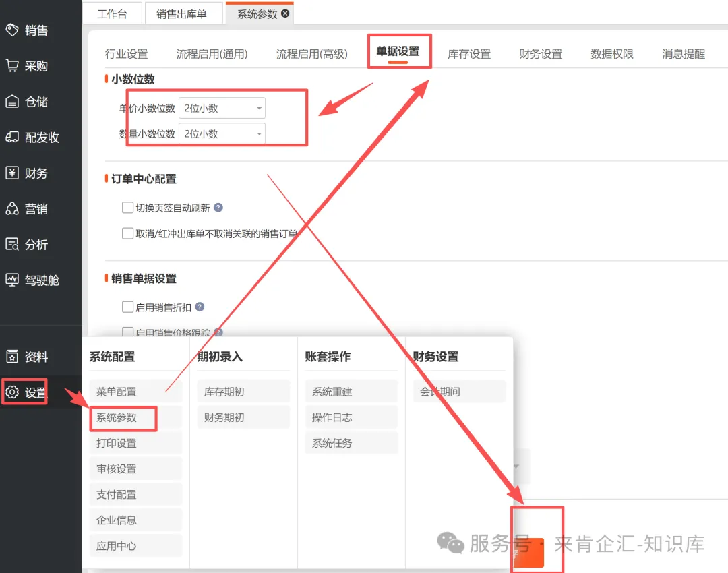This screenshot has width=728, height=573.
Task: Open the 数量小数位数 dropdown
Action: point(222,133)
